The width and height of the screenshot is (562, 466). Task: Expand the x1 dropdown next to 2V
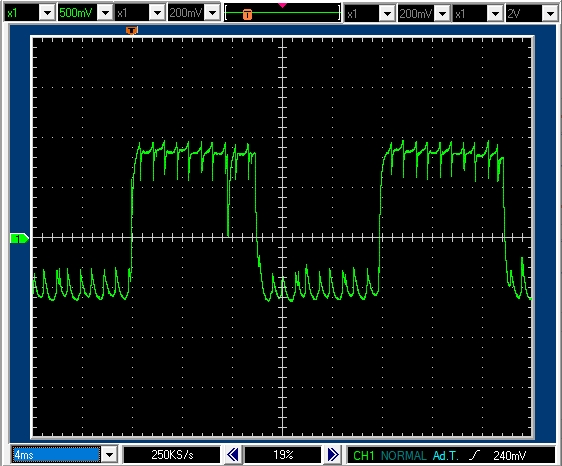pyautogui.click(x=495, y=14)
